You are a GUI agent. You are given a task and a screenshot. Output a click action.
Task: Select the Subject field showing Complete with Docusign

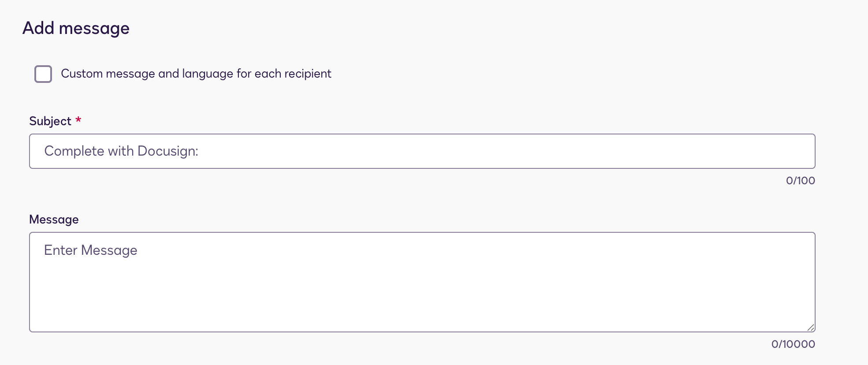coord(397,151)
